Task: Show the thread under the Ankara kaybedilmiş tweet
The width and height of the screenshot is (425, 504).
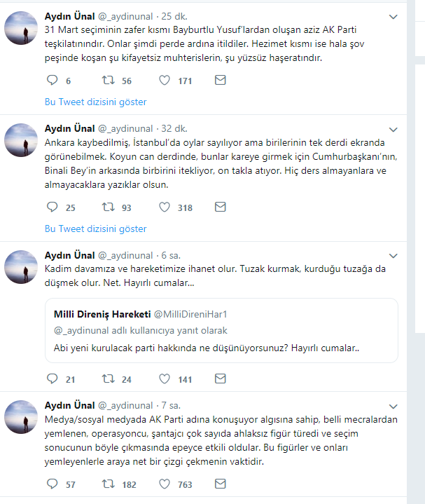Action: pyautogui.click(x=96, y=229)
